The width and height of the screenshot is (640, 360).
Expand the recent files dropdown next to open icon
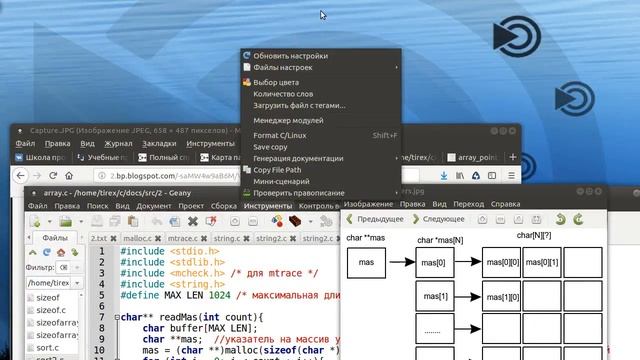point(81,222)
